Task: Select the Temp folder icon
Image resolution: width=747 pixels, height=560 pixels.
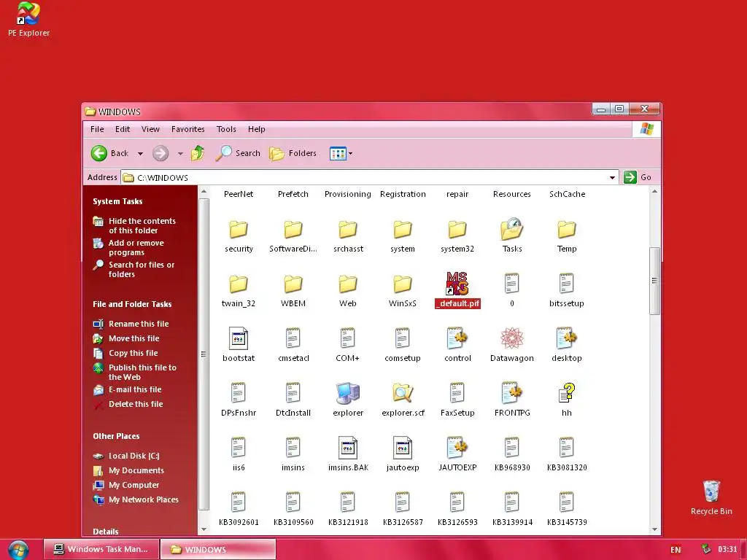Action: coord(566,229)
